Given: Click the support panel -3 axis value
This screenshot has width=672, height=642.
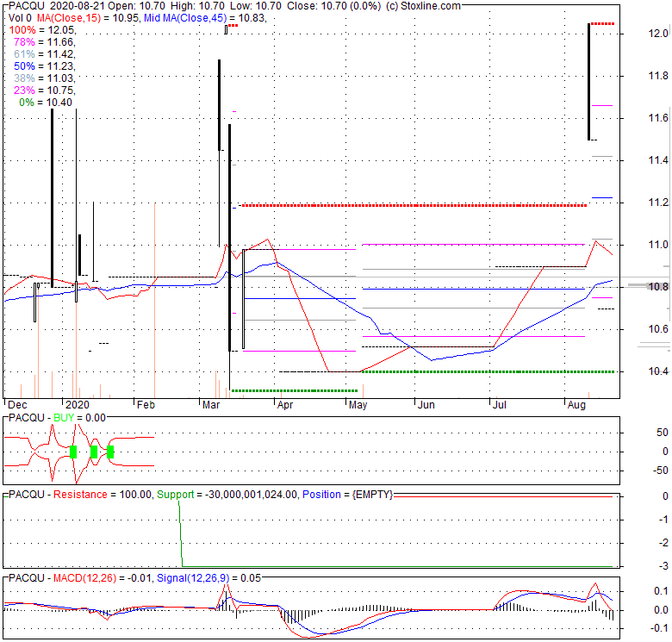Looking at the screenshot, I should tap(663, 566).
